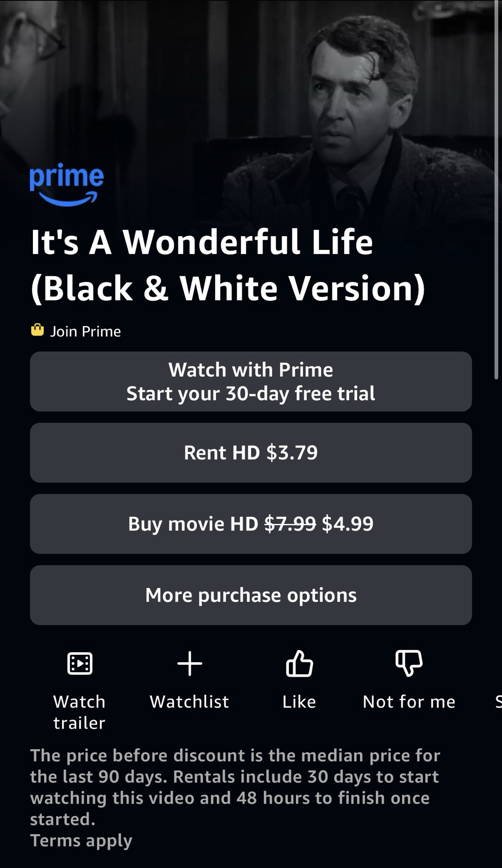Click the yellow shopping bag icon

coord(37,330)
